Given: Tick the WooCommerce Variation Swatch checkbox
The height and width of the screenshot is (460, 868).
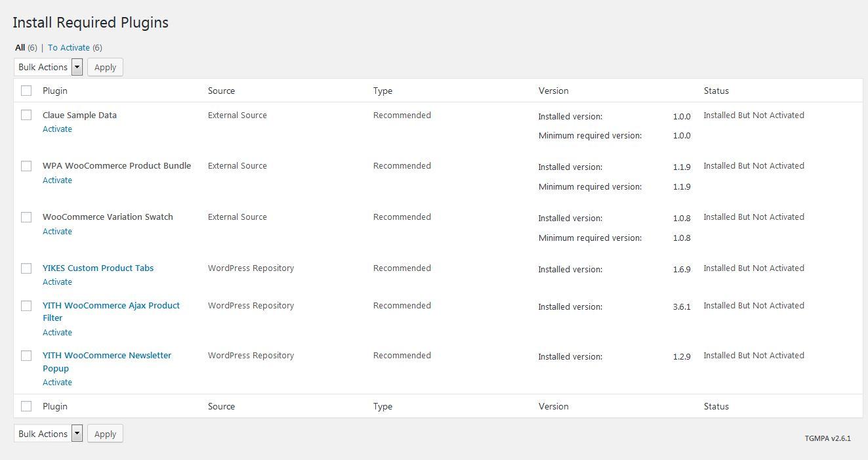Looking at the screenshot, I should pyautogui.click(x=26, y=217).
